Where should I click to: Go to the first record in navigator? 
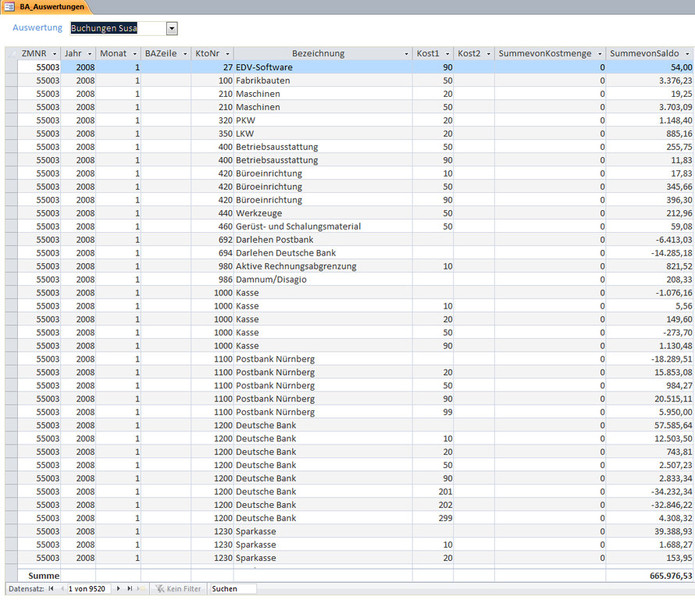click(x=51, y=588)
